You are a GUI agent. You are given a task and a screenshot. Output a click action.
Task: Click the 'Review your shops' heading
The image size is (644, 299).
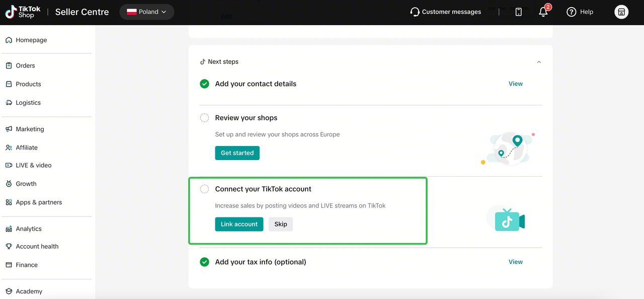click(x=246, y=118)
